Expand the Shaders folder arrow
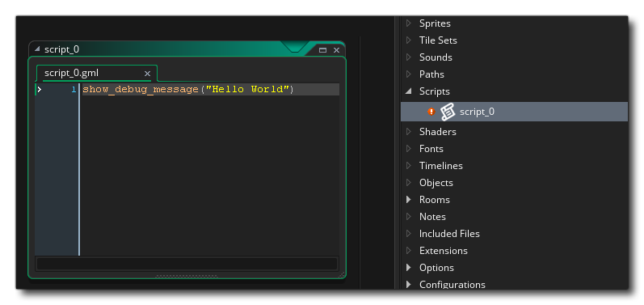The image size is (644, 305). point(409,132)
